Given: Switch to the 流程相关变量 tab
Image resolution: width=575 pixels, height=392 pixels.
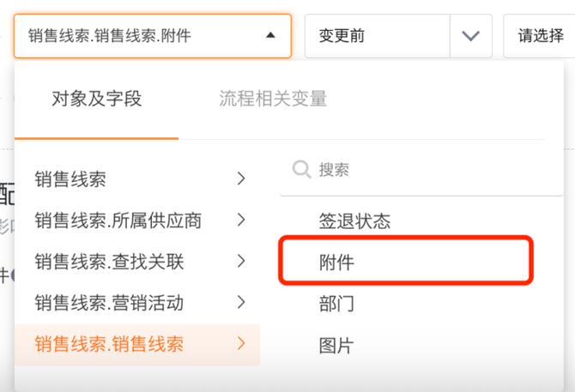Looking at the screenshot, I should 273,99.
